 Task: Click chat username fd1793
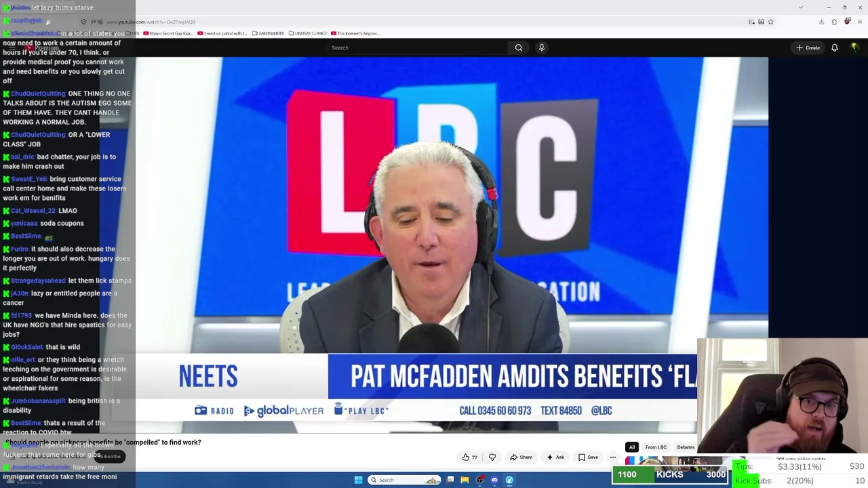click(x=22, y=315)
